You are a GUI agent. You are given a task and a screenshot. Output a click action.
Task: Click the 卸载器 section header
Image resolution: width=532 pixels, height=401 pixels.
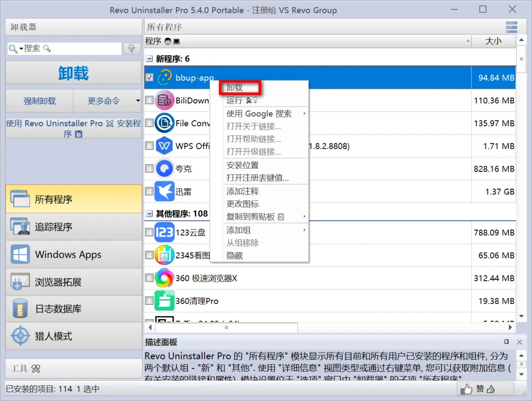click(73, 27)
